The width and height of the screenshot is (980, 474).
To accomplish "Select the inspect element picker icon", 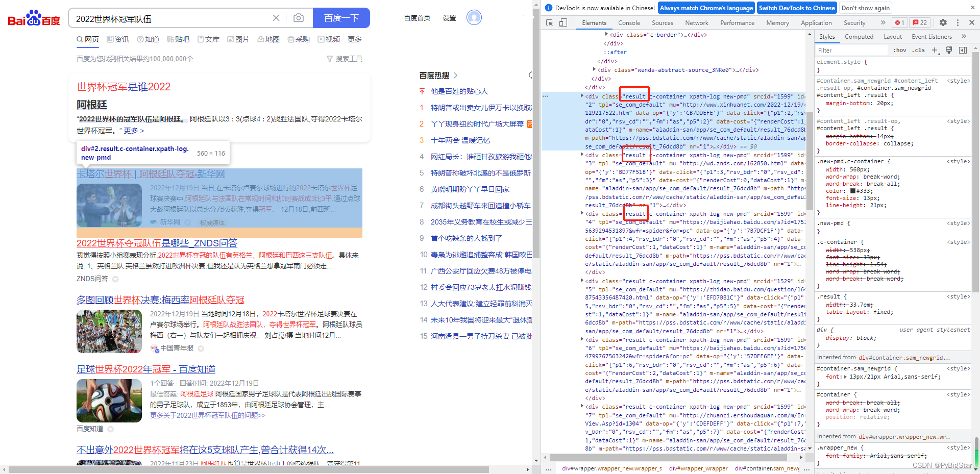I will point(550,22).
